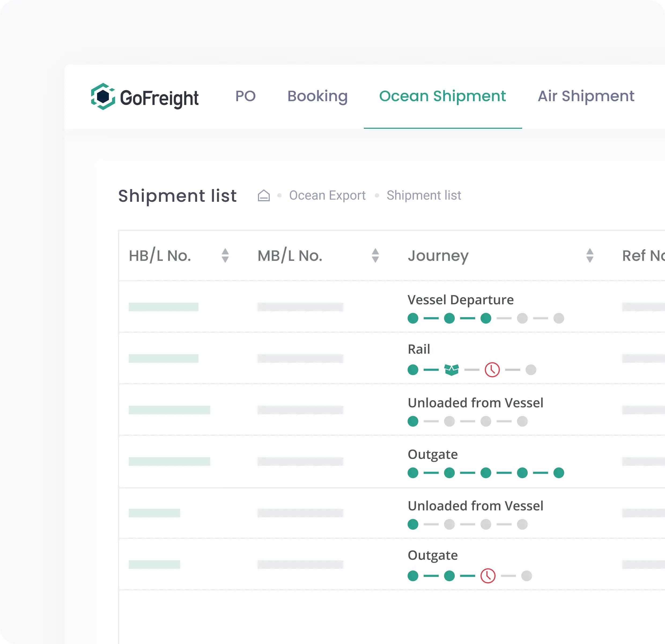
Task: Sort the table by HB/L No.
Action: [x=225, y=256]
